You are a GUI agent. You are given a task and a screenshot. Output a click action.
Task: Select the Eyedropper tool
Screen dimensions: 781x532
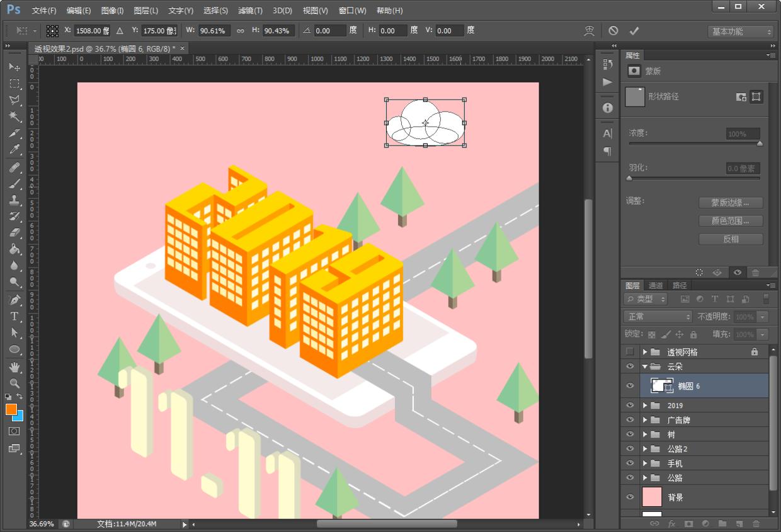pos(14,150)
